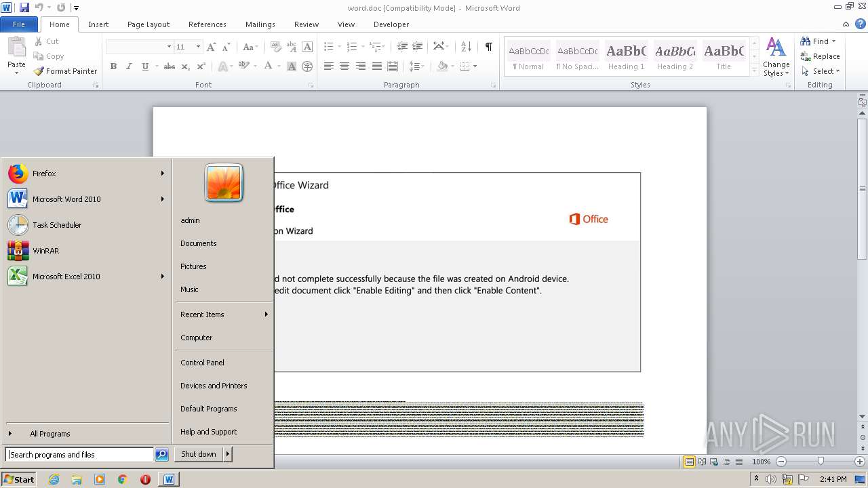Click Replace in Editing group
The image size is (868, 488).
pyautogui.click(x=821, y=56)
